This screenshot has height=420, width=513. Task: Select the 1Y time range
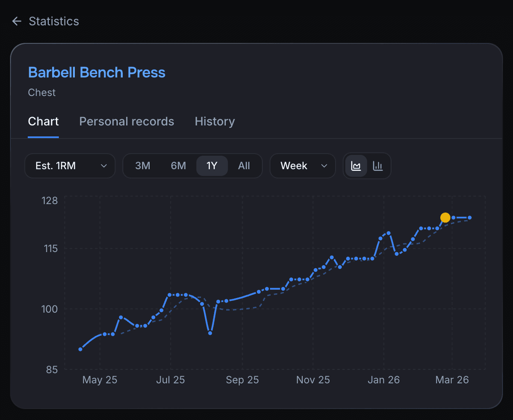point(212,166)
